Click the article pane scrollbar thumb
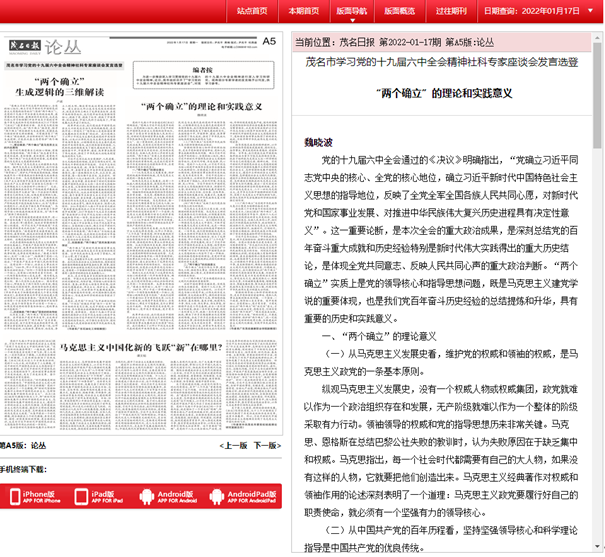The image size is (605, 557). click(x=597, y=95)
